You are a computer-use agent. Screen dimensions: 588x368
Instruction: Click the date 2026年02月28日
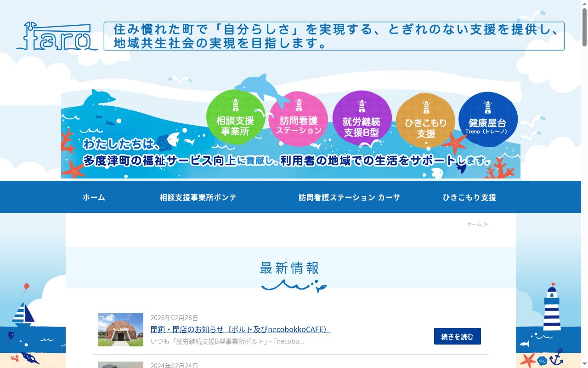click(x=174, y=318)
